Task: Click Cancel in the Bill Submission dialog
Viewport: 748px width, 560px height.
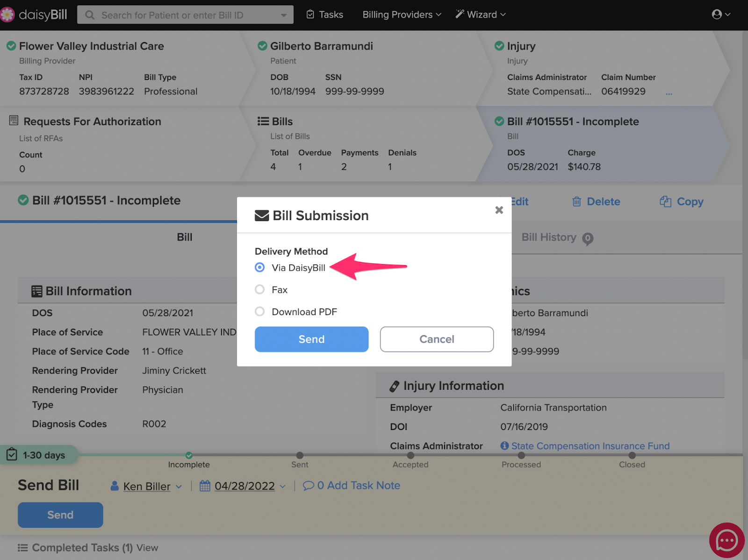Action: 437,339
